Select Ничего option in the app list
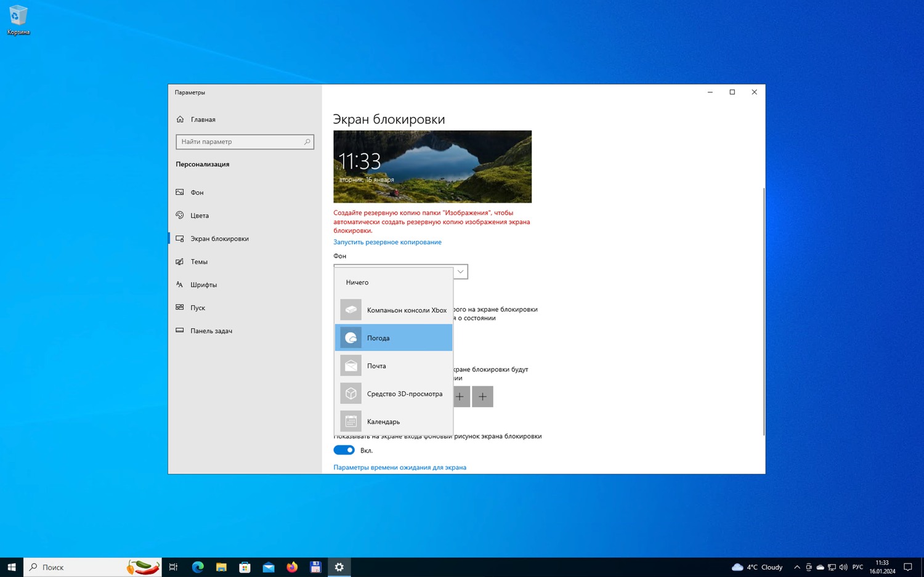Screen dimensions: 924x577 click(x=357, y=283)
